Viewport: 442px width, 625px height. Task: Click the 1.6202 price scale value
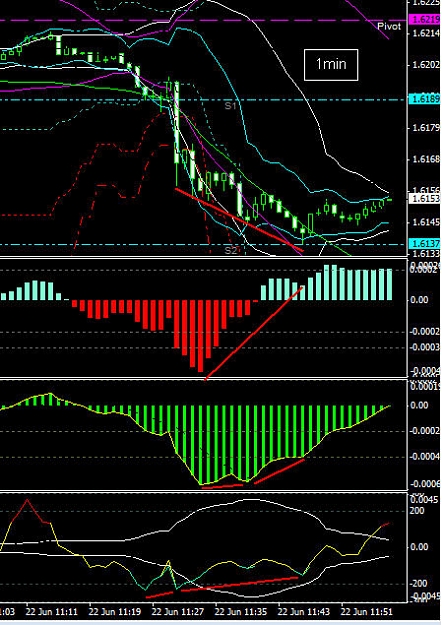(x=426, y=65)
